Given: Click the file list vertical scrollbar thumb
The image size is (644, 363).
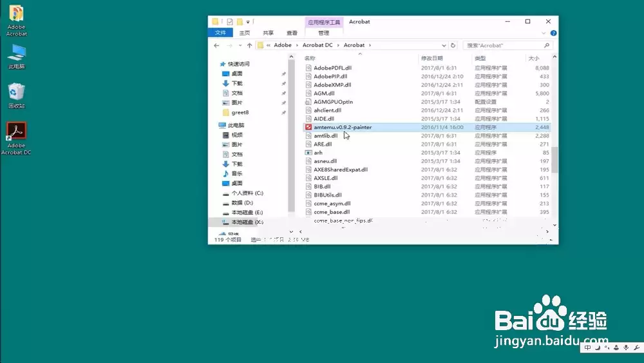Looking at the screenshot, I should tap(554, 160).
